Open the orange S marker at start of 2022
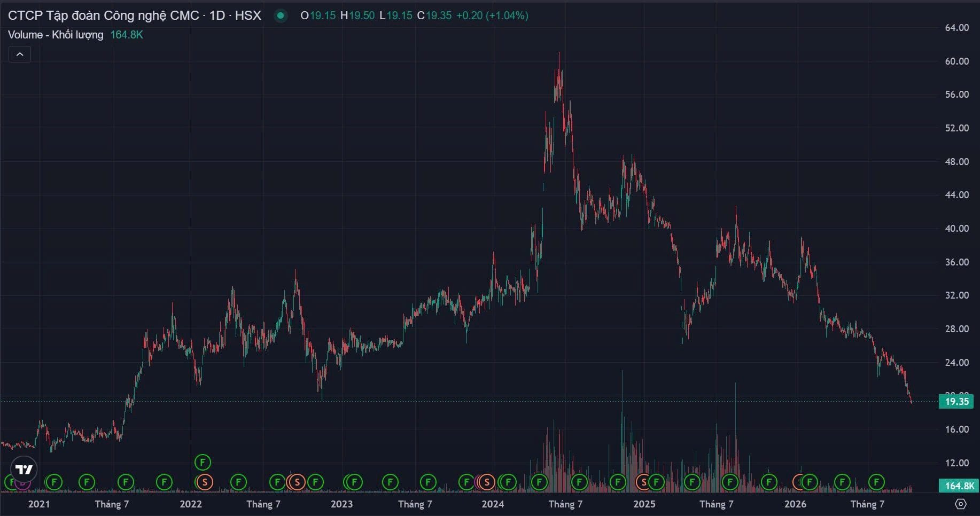 (204, 482)
